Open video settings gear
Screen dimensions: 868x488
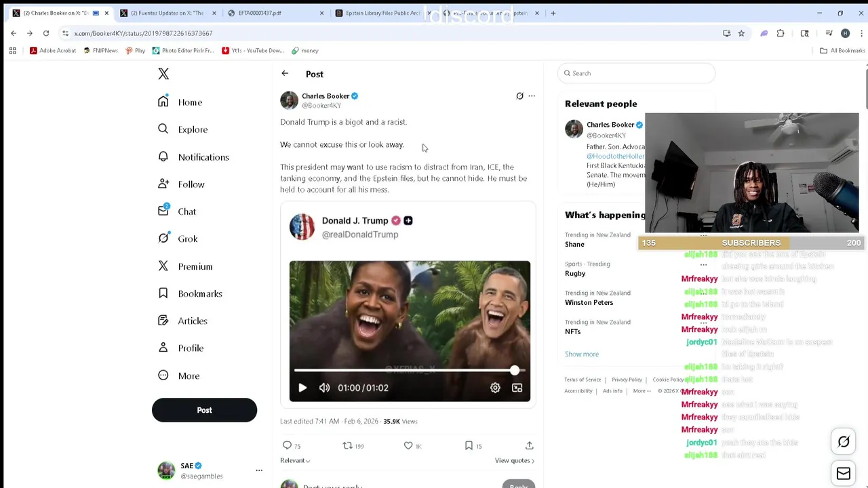tap(495, 388)
